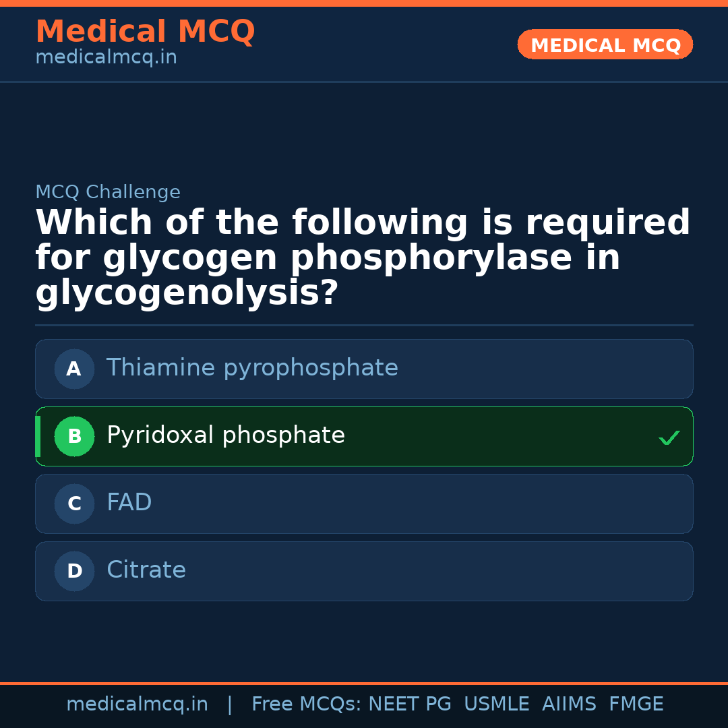
Task: Click the green checkmark on option B
Action: [669, 438]
